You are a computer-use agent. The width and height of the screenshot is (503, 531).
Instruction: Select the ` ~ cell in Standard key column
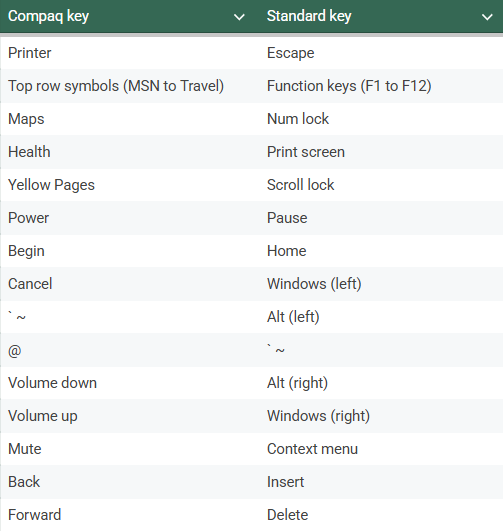pos(381,350)
